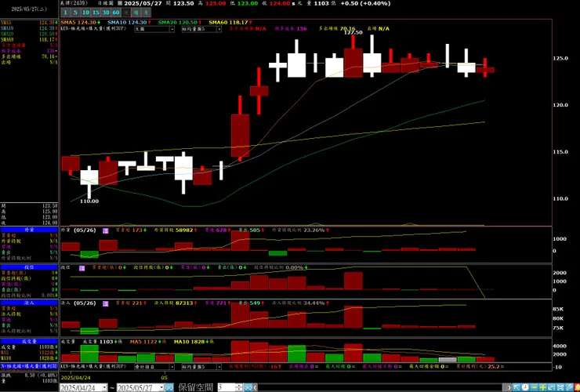The image size is (580, 392).
Task: Click the 保留空間 value input field
Action: [227, 388]
